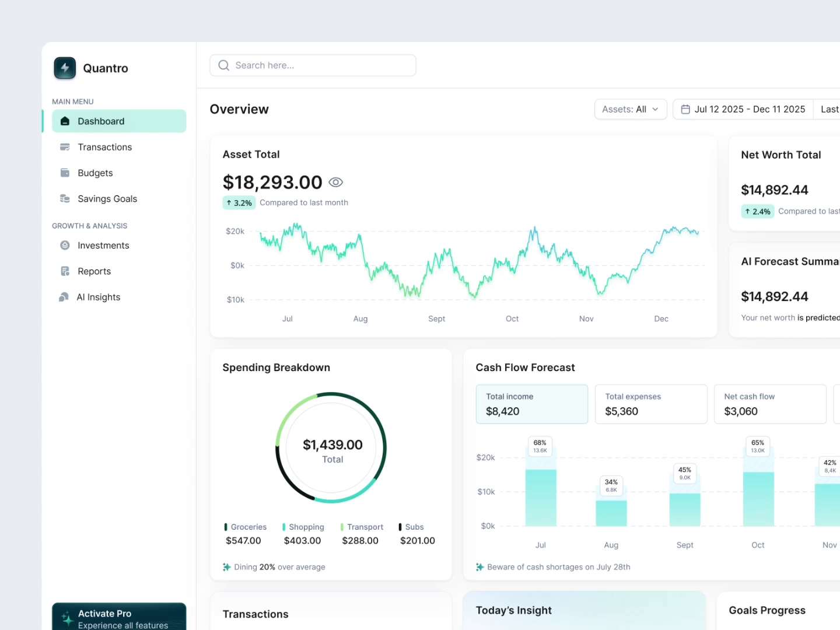Click the Quantro logo icon

pos(64,68)
